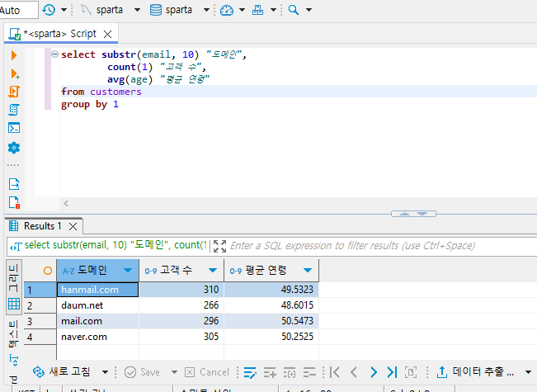
Task: Select row number 3 header
Action: tap(40, 321)
